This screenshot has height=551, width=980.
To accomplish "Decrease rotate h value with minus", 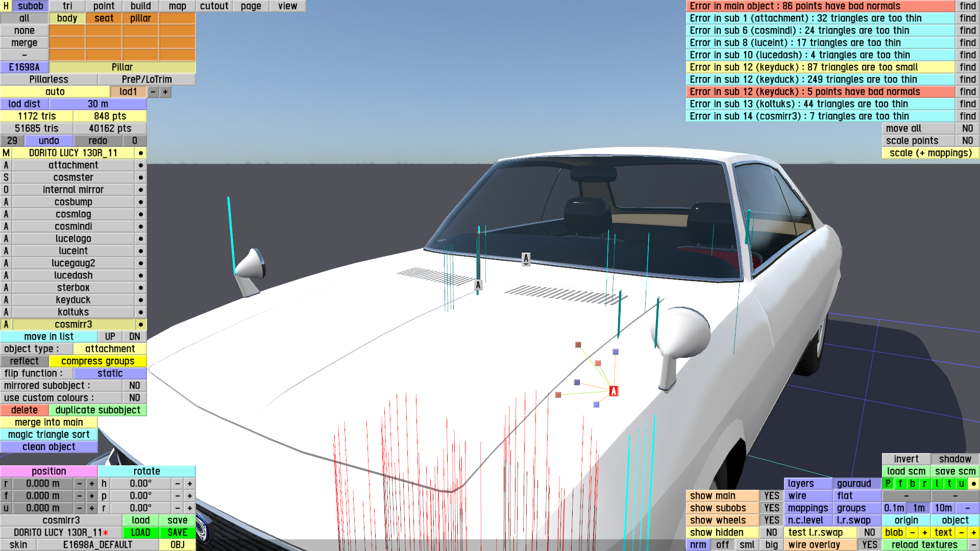I will coord(177,484).
